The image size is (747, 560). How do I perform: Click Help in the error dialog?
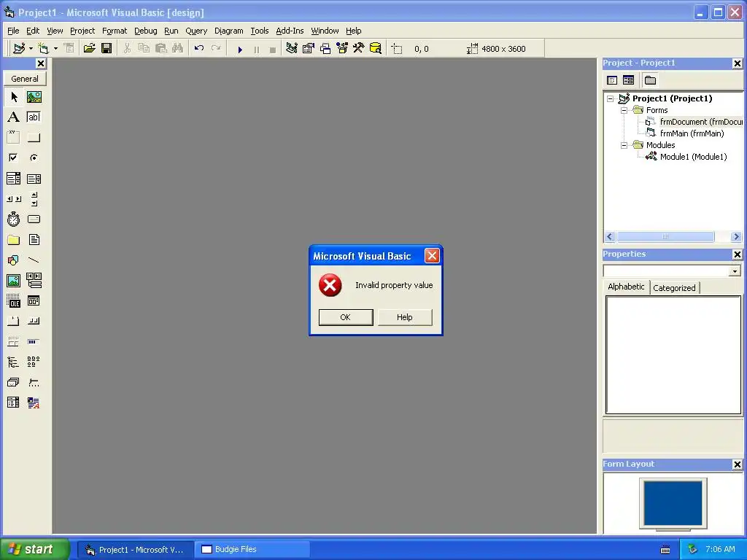405,318
